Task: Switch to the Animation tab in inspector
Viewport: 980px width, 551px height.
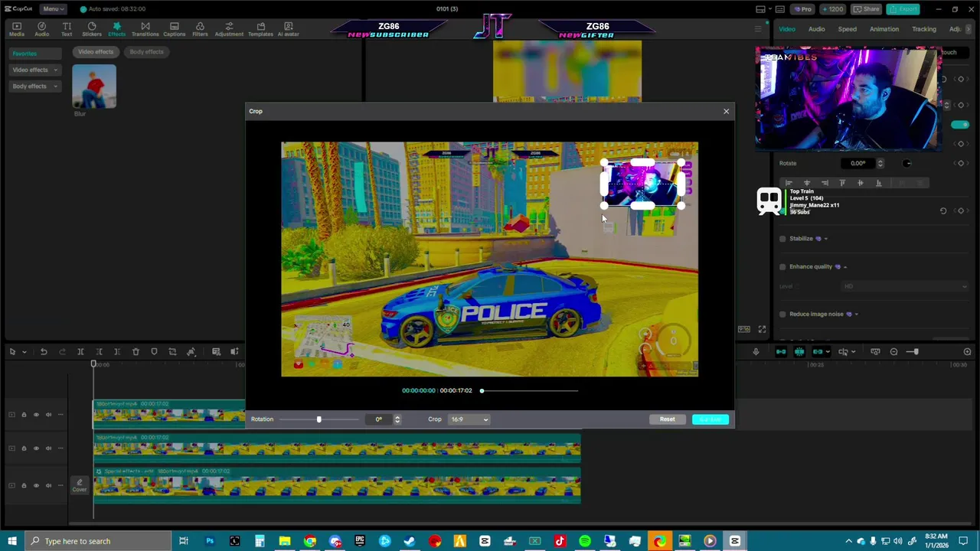Action: 884,29
